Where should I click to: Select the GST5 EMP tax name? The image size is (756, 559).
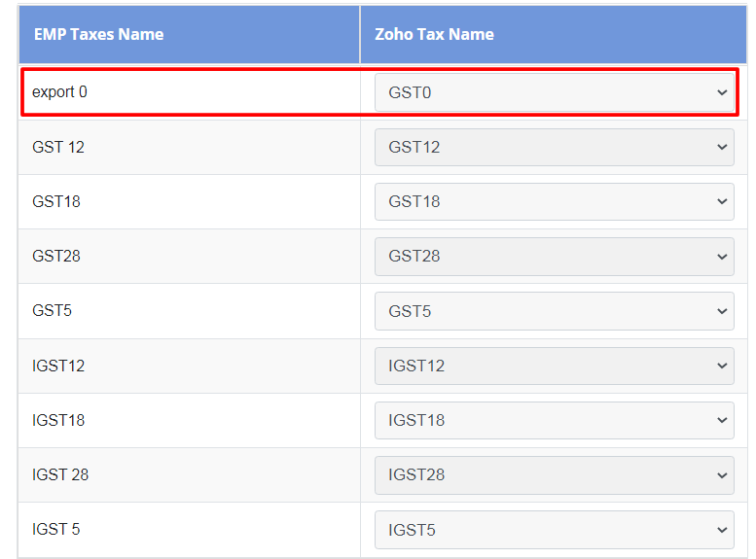[x=52, y=310]
